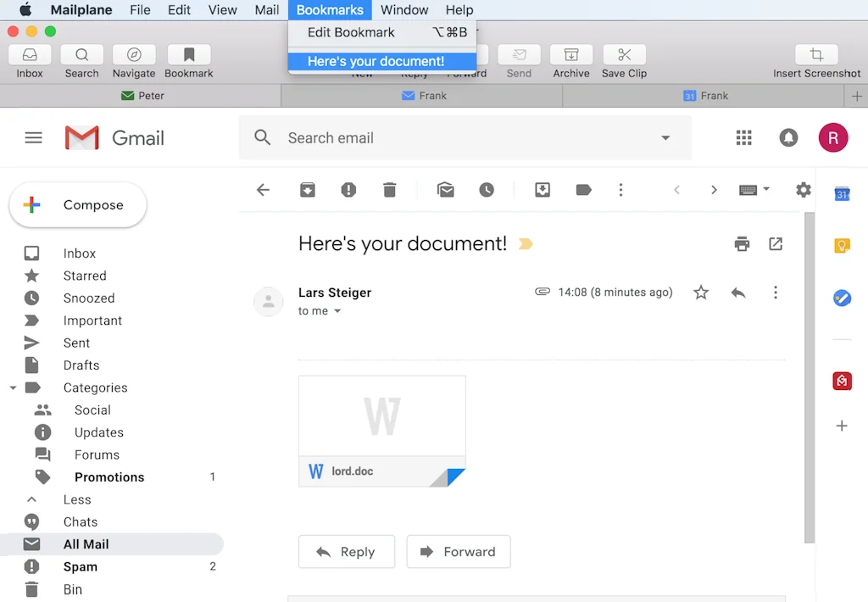The height and width of the screenshot is (602, 868).
Task: Open the input tools keyboard dropdown
Action: point(754,190)
